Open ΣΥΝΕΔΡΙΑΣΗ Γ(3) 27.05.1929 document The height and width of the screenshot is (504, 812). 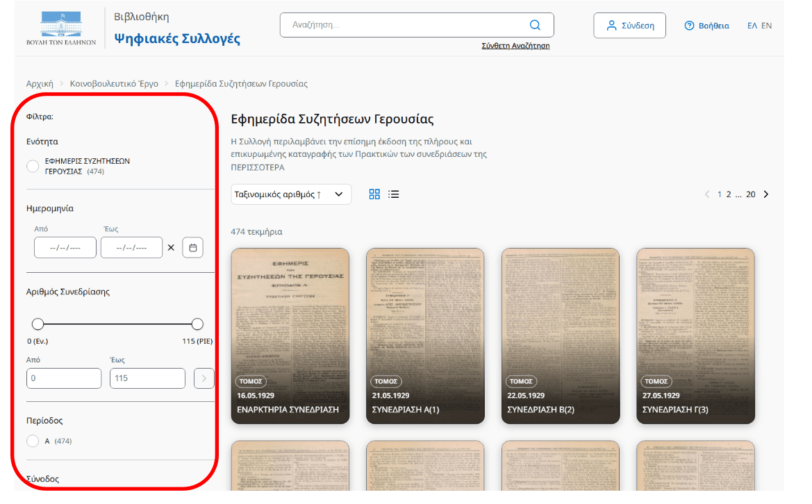tap(695, 336)
